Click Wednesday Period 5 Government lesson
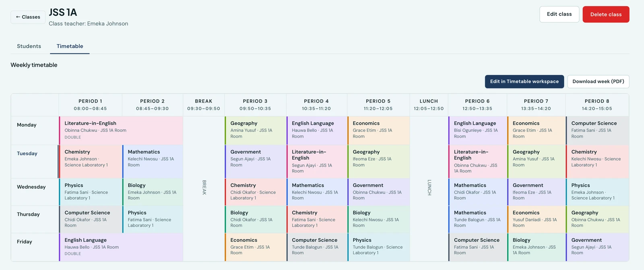The image size is (644, 270). click(x=378, y=192)
